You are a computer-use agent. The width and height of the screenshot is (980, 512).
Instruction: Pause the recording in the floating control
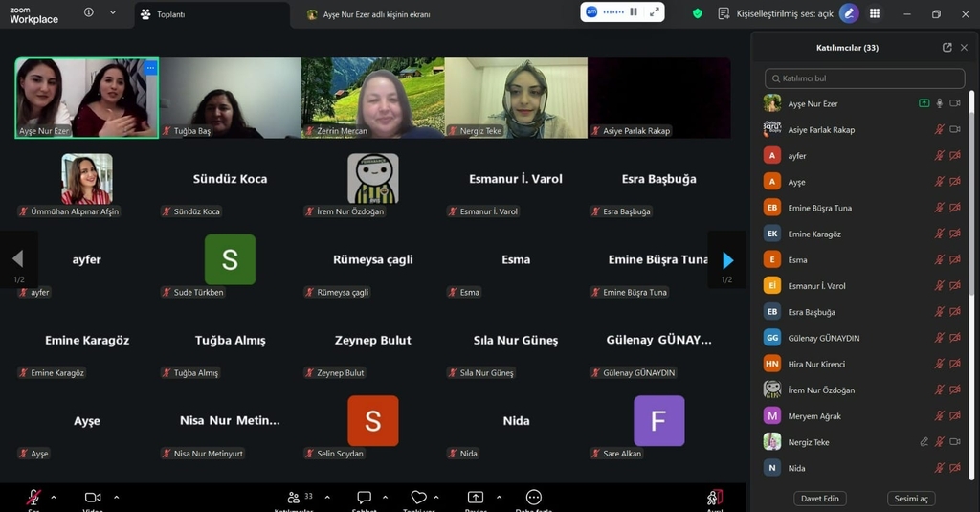(x=634, y=12)
